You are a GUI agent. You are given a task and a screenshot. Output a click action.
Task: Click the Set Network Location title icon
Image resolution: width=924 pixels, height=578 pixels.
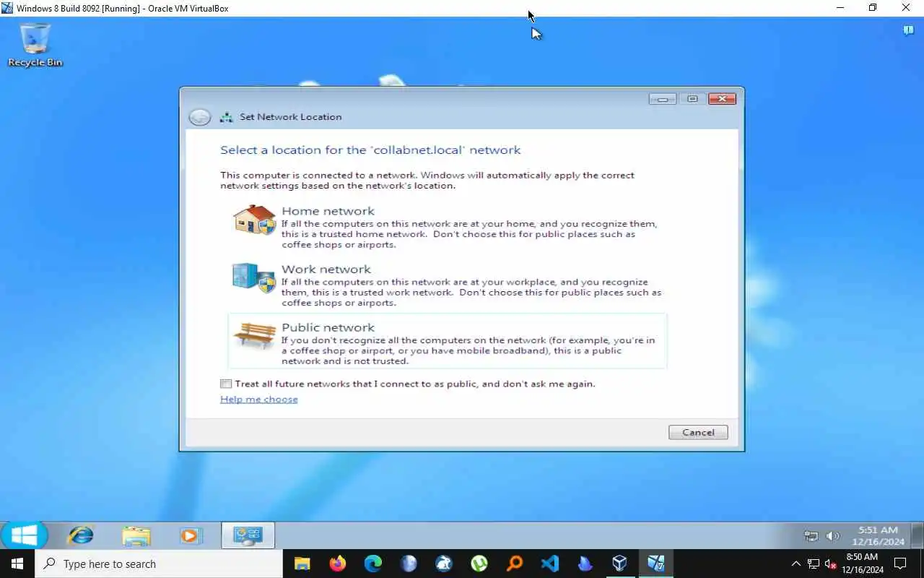[227, 117]
